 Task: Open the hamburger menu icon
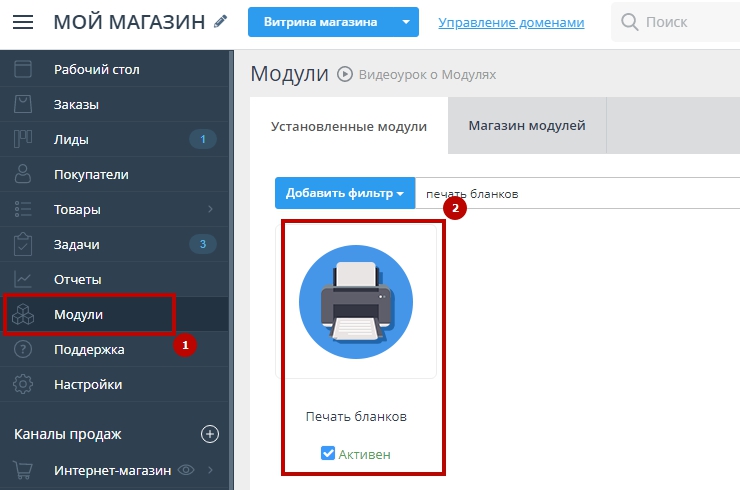tap(23, 22)
